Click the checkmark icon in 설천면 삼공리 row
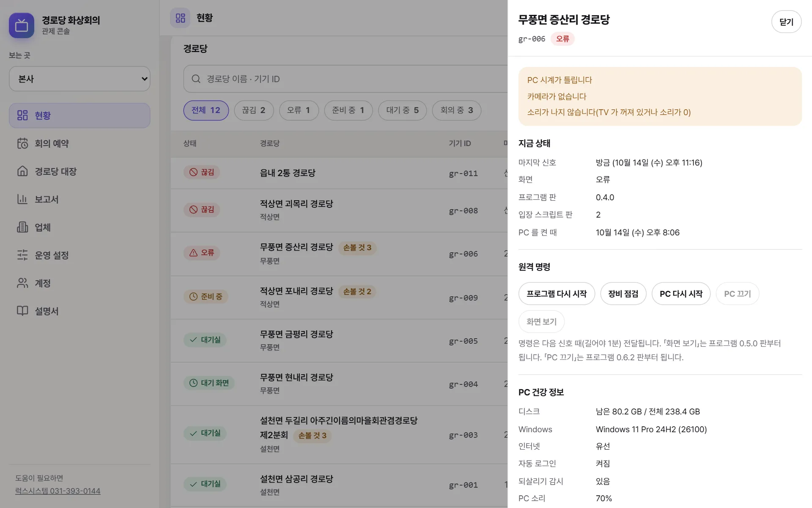 point(193,484)
